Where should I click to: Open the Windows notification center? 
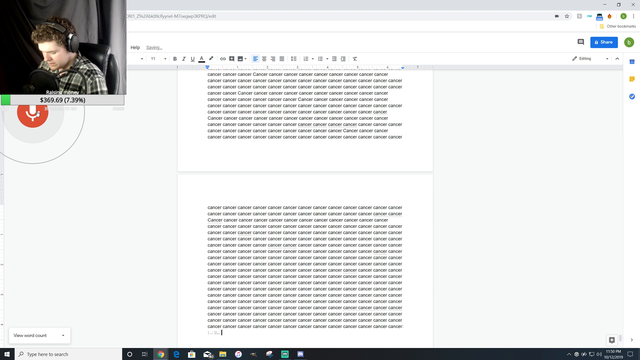pos(630,354)
